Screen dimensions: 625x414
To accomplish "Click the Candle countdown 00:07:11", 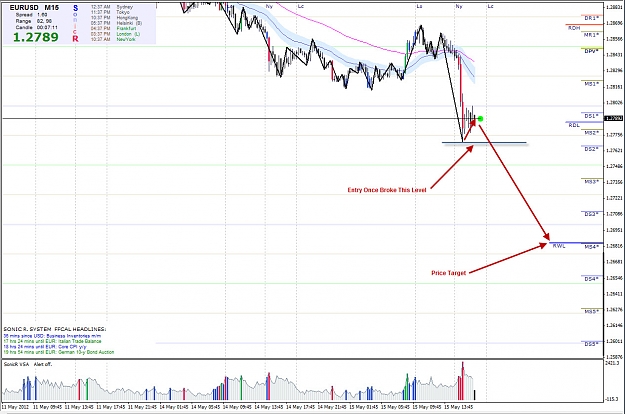I will point(36,27).
